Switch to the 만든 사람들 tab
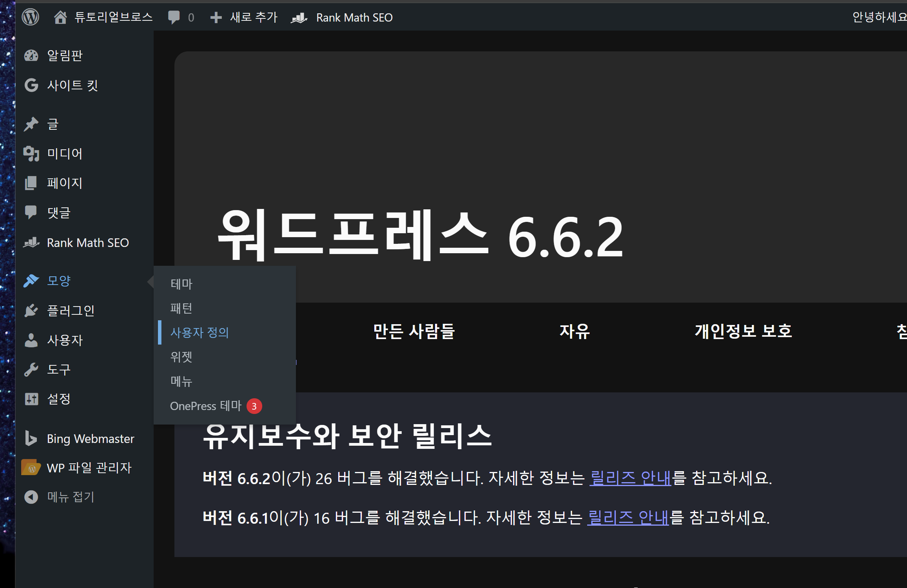The width and height of the screenshot is (907, 588). click(414, 331)
